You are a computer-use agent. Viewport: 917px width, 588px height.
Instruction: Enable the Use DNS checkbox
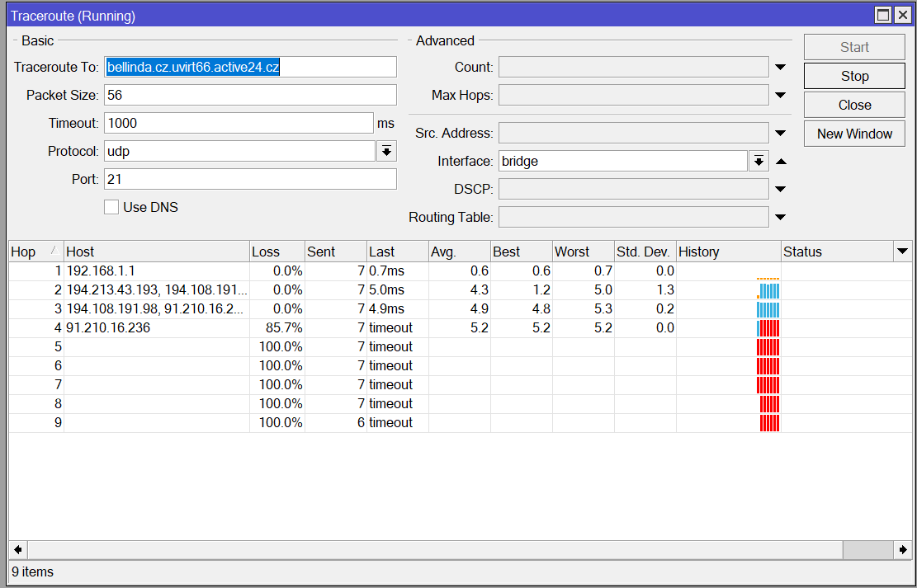click(111, 206)
